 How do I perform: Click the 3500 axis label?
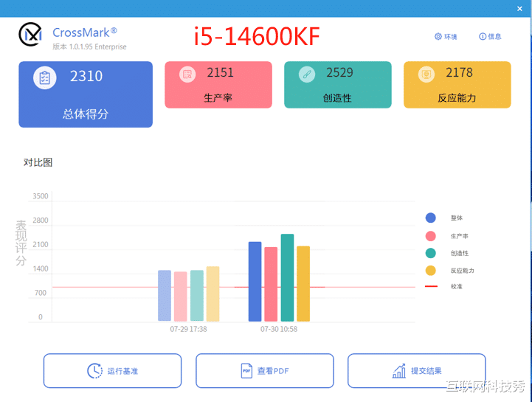[x=41, y=196]
